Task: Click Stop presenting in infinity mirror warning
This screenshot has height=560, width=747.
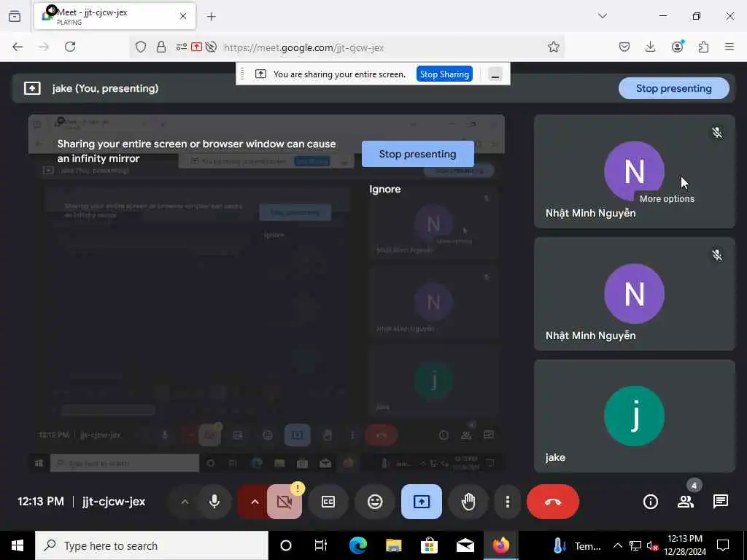Action: point(418,154)
